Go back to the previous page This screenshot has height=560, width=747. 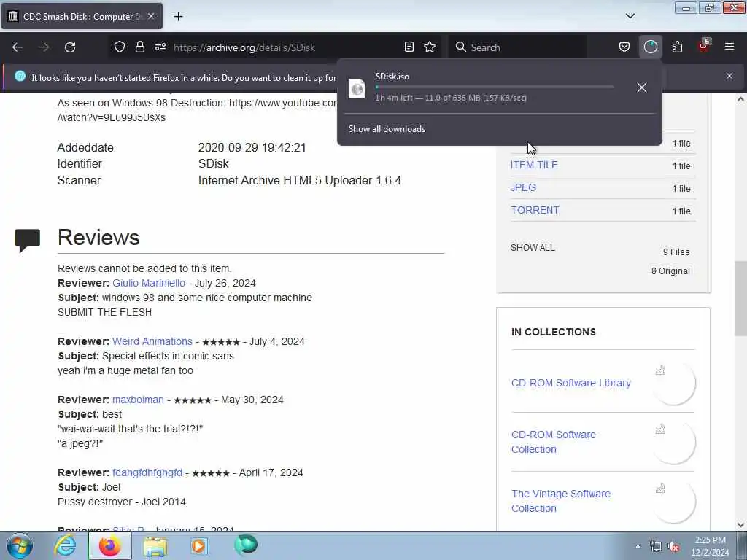[18, 47]
